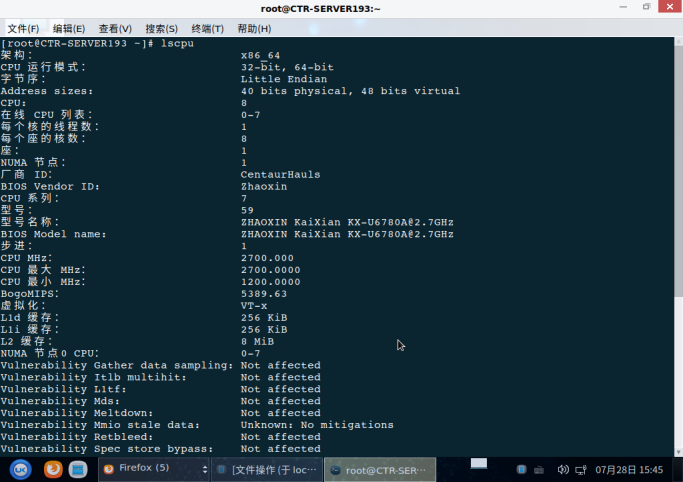Click the Vulnerability Retbleed label
Viewport: 683px width, 482px height.
click(77, 437)
